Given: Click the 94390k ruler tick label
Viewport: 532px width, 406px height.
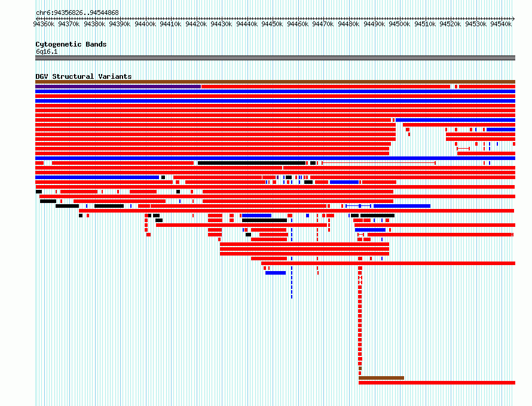Looking at the screenshot, I should click(120, 24).
